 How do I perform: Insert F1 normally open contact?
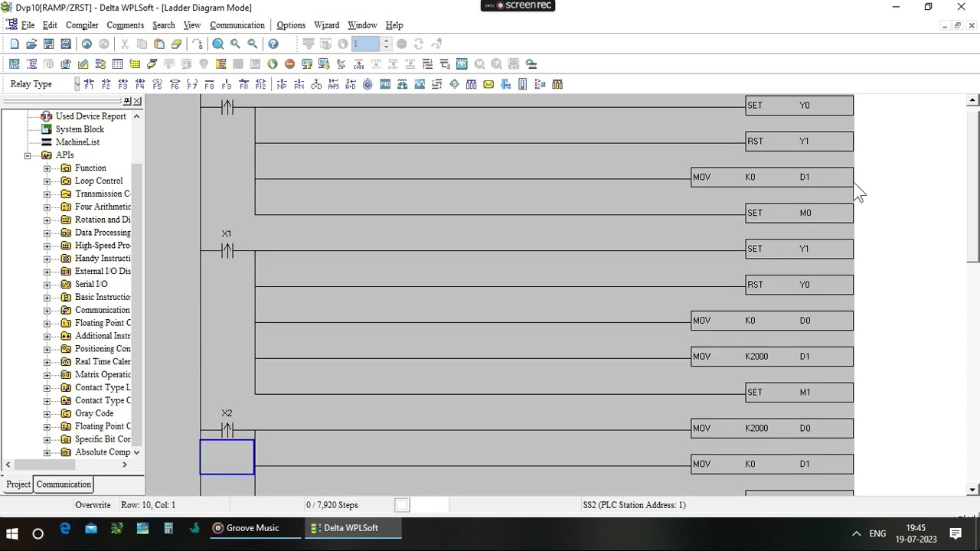89,84
